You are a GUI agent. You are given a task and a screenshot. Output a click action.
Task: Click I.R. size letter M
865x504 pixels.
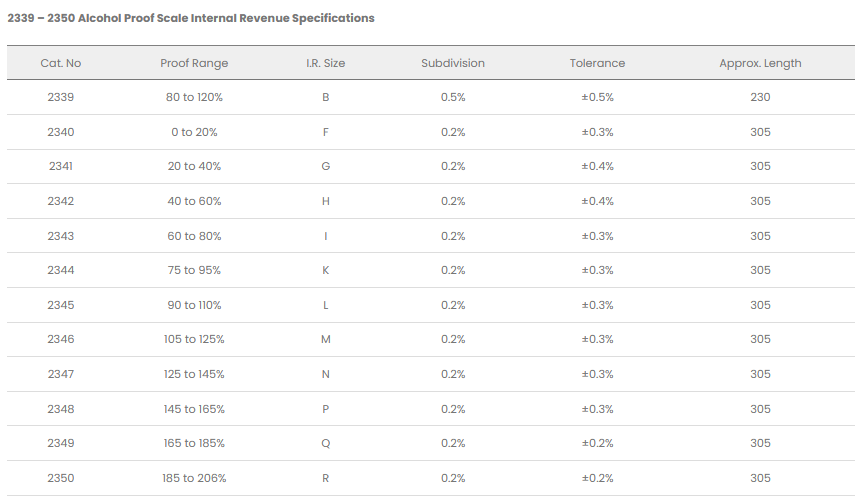(325, 339)
